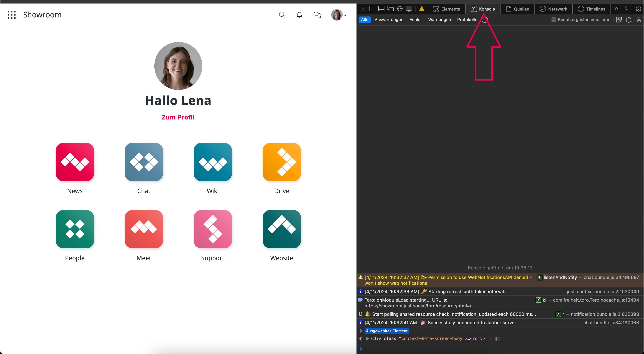This screenshot has width=644, height=354.
Task: Click the circular arrows reload icon
Action: 628,20
